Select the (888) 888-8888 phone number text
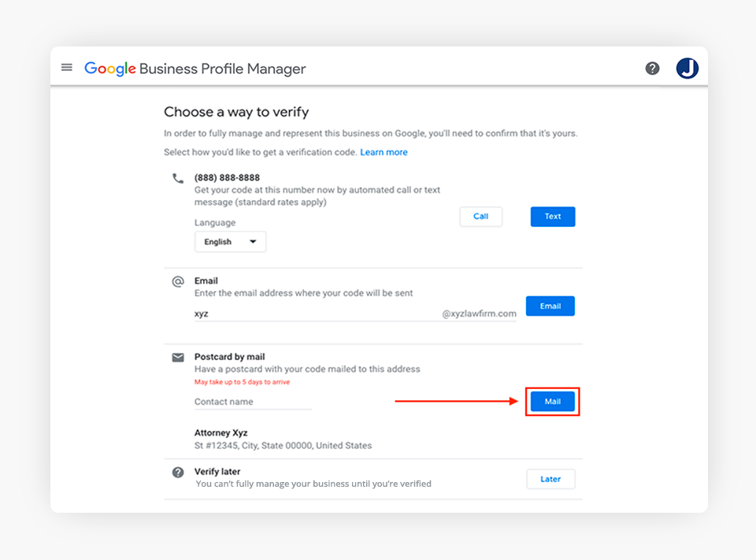 [227, 178]
